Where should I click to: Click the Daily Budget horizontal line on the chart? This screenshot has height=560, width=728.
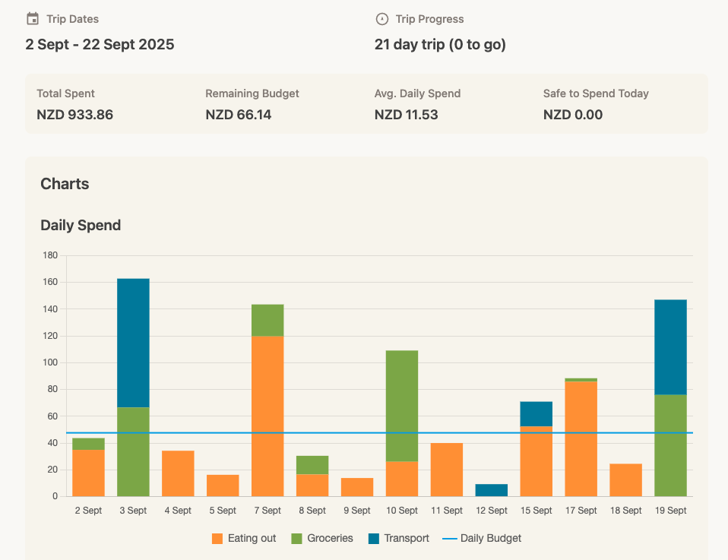[x=342, y=432]
